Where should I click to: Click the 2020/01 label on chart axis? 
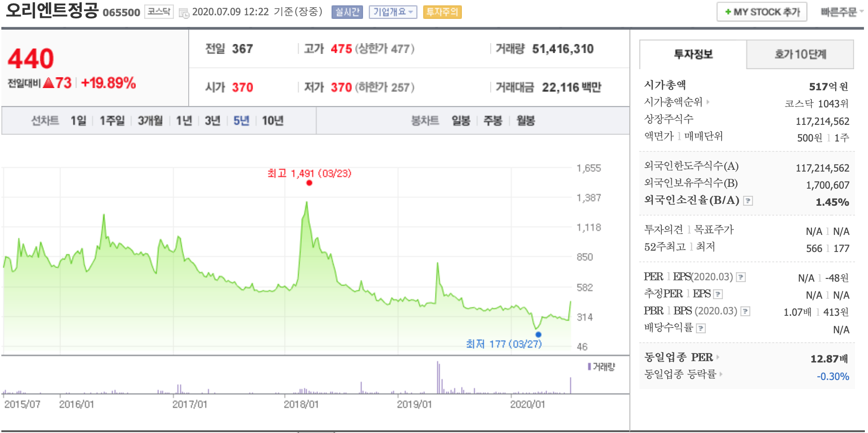coord(527,404)
